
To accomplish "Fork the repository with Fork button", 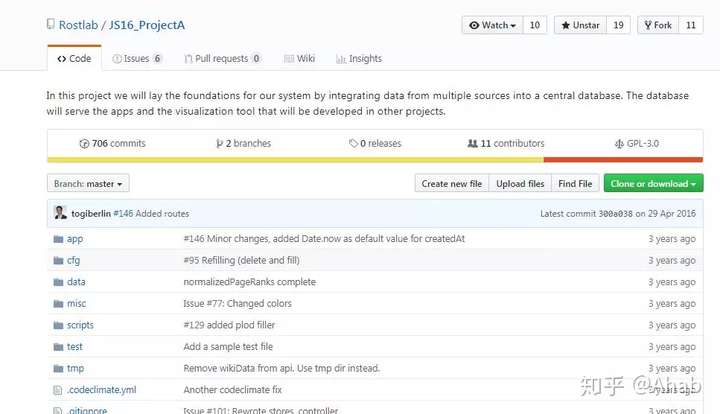I will (x=658, y=25).
